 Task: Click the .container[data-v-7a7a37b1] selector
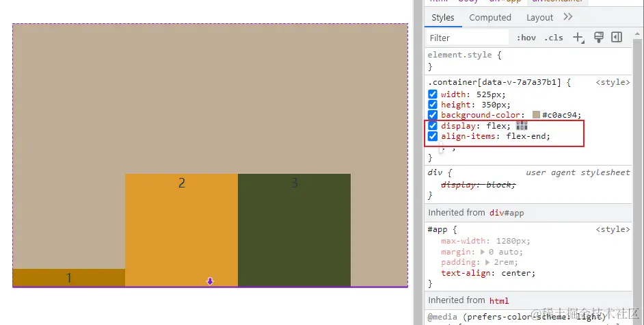click(x=494, y=82)
